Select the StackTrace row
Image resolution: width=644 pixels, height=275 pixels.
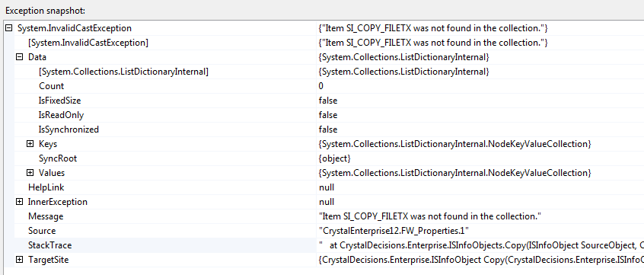coord(324,245)
